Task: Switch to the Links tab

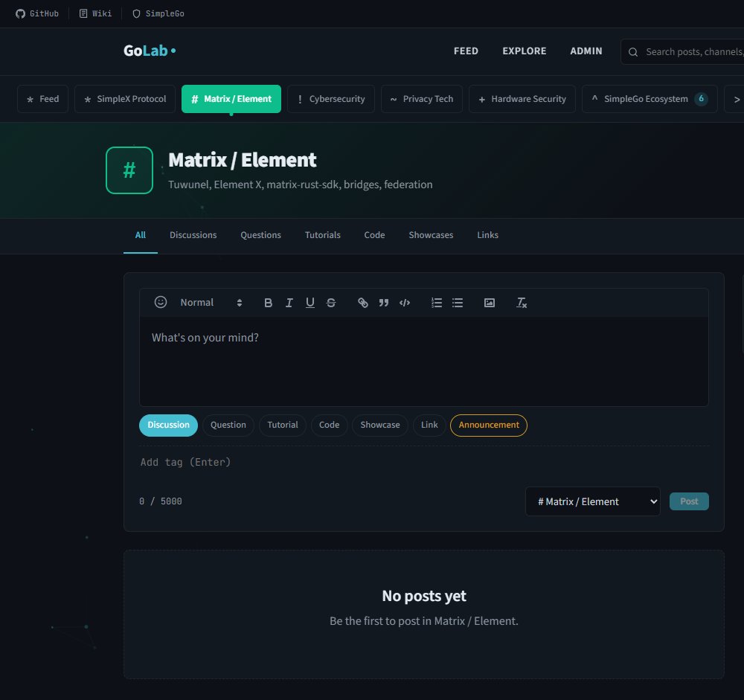Action: (x=488, y=235)
